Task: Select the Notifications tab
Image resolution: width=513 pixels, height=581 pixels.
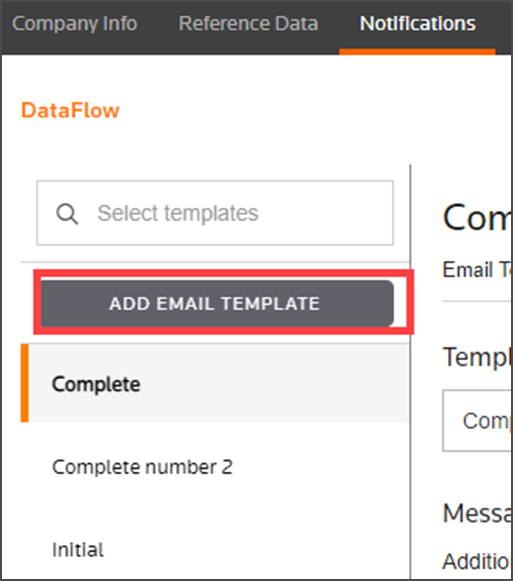Action: pos(417,24)
